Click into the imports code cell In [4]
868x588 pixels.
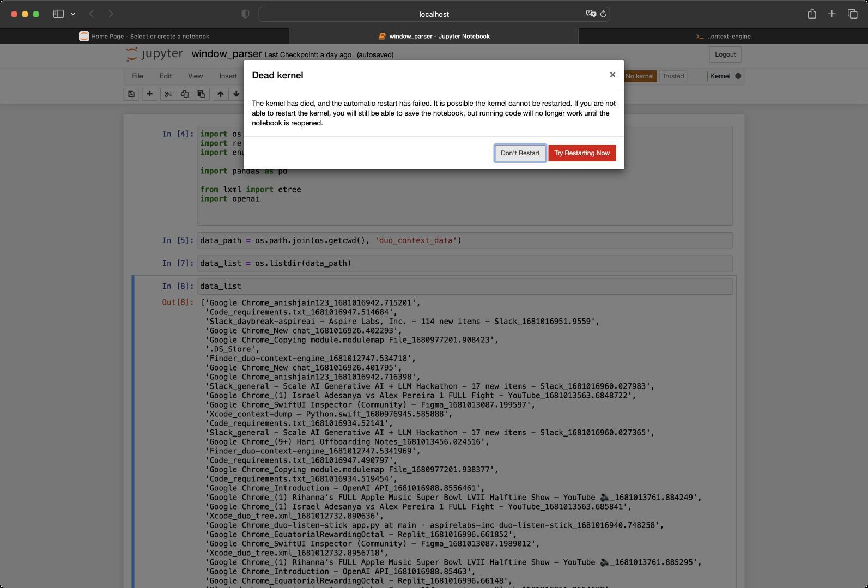point(465,175)
